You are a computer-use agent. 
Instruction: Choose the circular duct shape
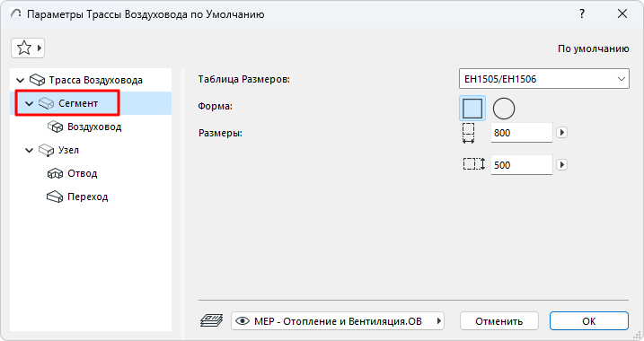(x=504, y=109)
